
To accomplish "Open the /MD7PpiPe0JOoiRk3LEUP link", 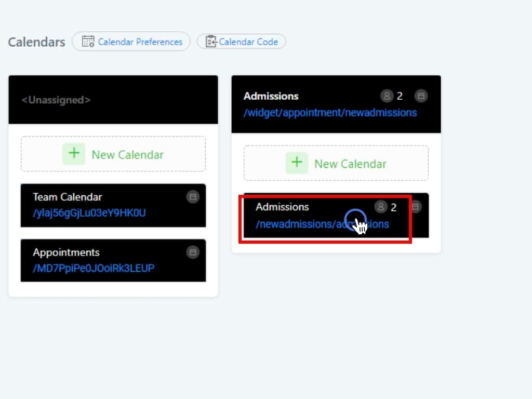I will pos(94,268).
